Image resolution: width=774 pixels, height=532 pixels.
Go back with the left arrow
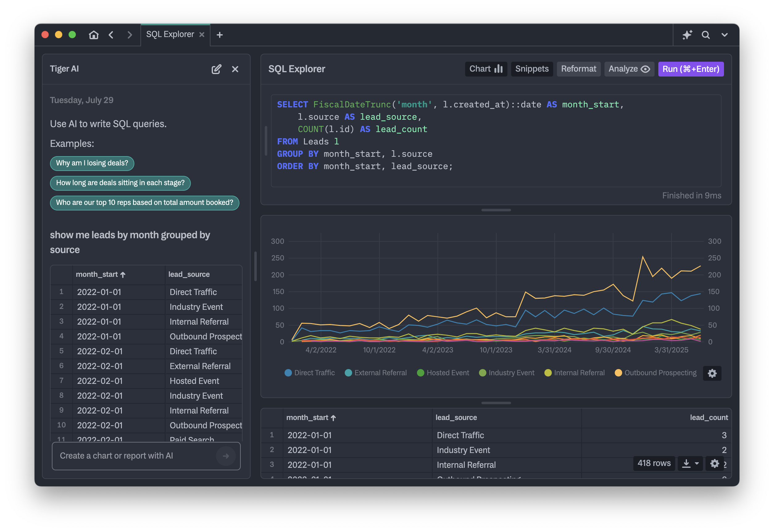[111, 35]
